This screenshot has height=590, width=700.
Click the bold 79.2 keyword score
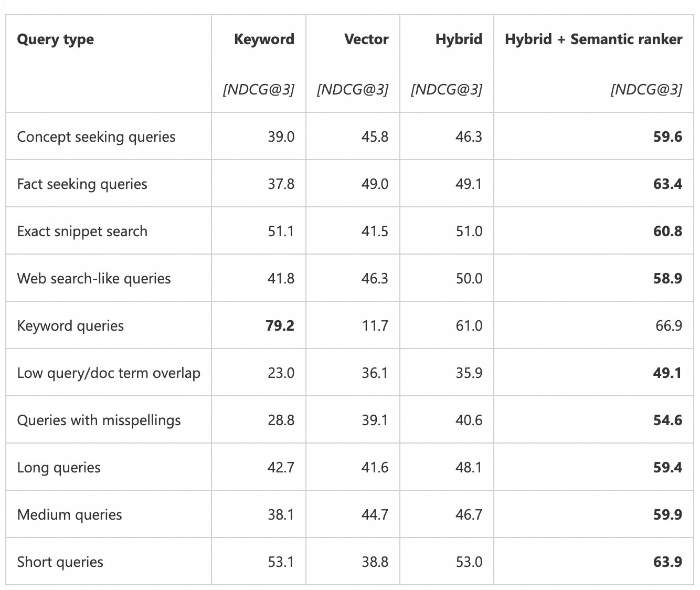click(280, 326)
